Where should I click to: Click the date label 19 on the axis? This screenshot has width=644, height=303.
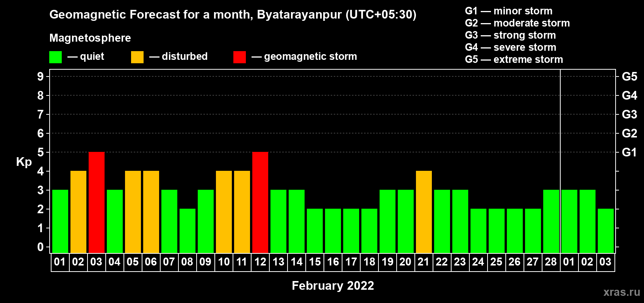tap(388, 262)
